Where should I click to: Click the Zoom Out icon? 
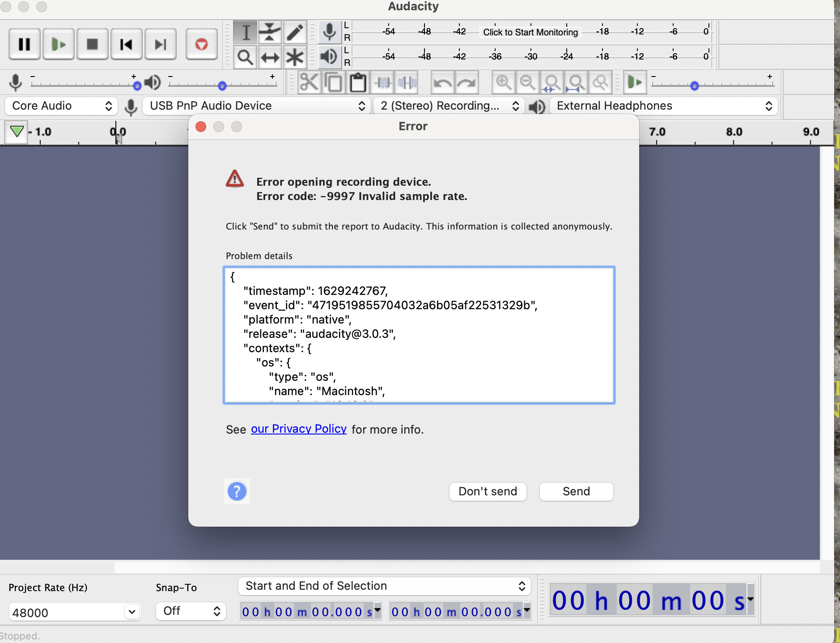[x=528, y=83]
